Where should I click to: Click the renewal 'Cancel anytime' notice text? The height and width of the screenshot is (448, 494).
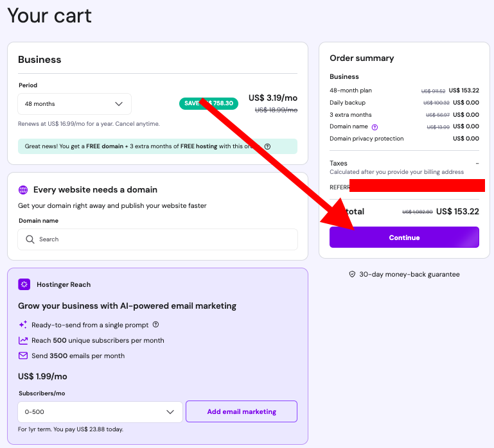89,124
